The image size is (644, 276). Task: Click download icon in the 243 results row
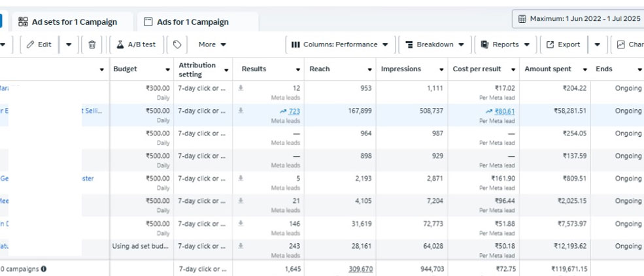click(241, 247)
